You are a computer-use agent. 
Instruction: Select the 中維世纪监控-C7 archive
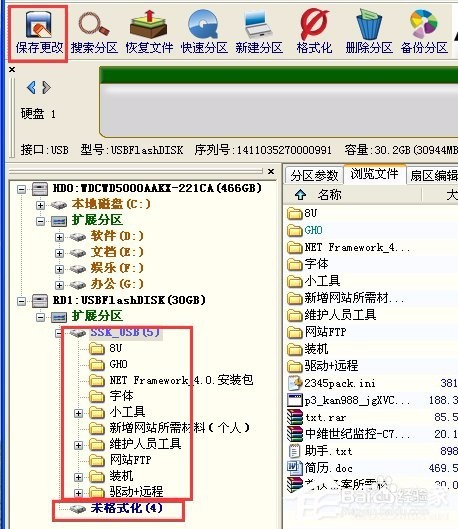tap(357, 434)
